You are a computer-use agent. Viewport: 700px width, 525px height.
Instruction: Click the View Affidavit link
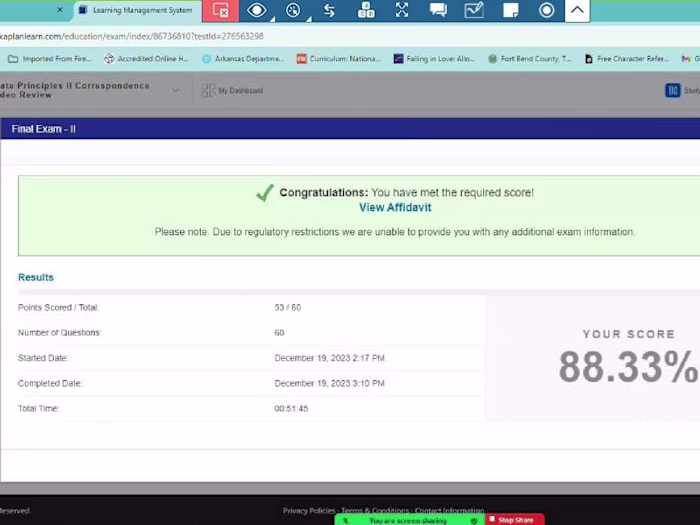[x=395, y=208]
